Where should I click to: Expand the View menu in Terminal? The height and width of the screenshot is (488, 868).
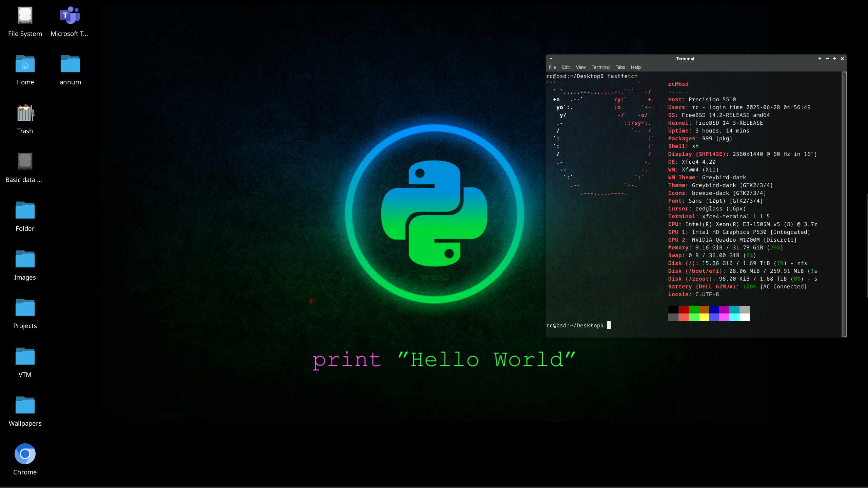point(580,67)
